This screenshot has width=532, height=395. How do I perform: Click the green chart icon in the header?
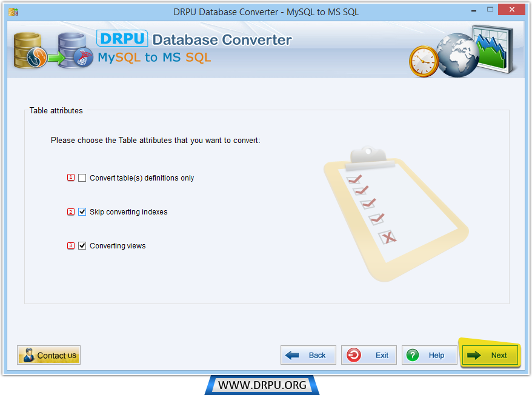point(494,48)
